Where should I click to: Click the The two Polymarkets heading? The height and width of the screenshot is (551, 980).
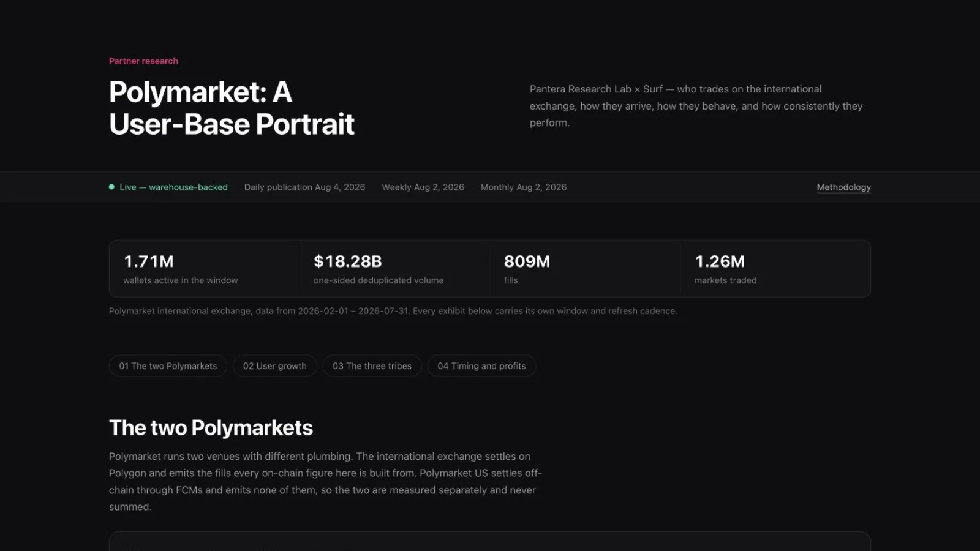[211, 428]
